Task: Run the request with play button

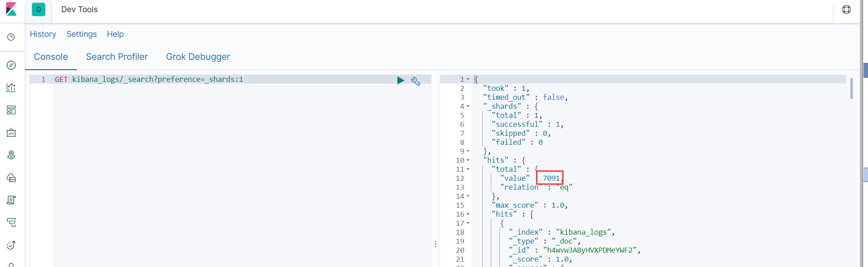Action: pos(401,80)
